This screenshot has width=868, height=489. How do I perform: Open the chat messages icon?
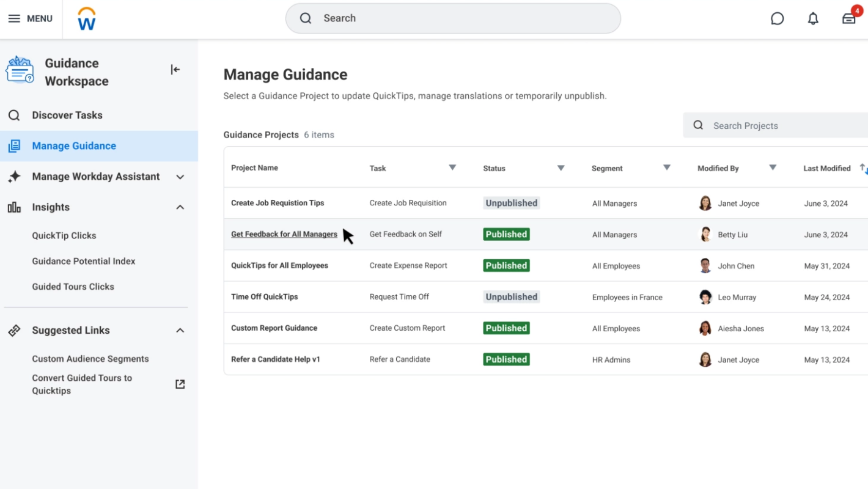tap(777, 18)
